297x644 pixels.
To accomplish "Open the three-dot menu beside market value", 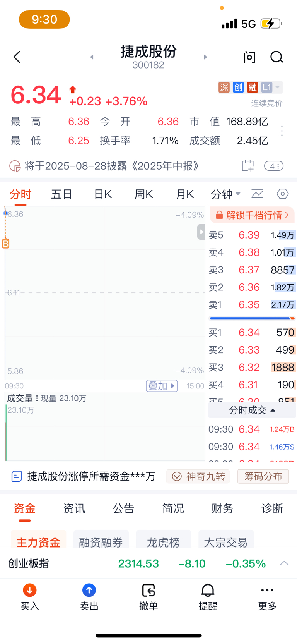I will pyautogui.click(x=282, y=131).
